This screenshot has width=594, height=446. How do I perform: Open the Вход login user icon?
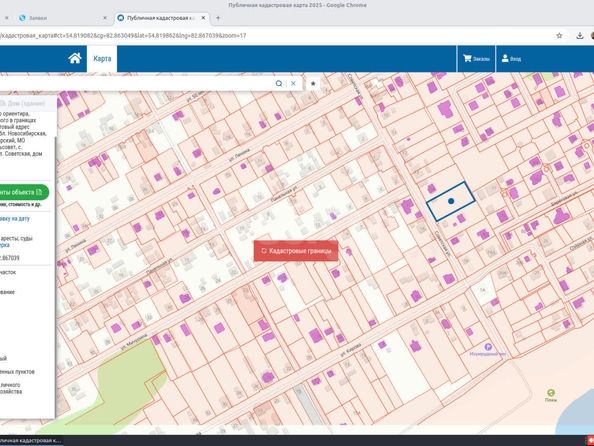511,58
